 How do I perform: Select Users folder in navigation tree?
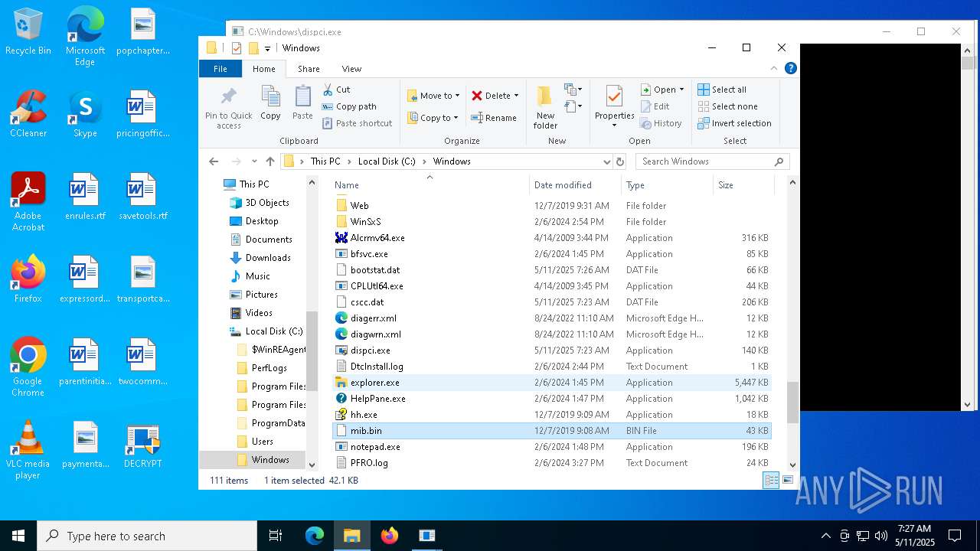coord(262,442)
